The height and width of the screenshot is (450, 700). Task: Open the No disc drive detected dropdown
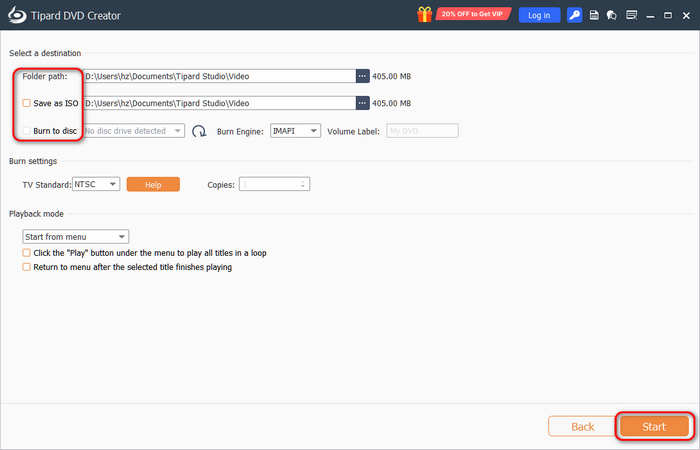pos(134,131)
